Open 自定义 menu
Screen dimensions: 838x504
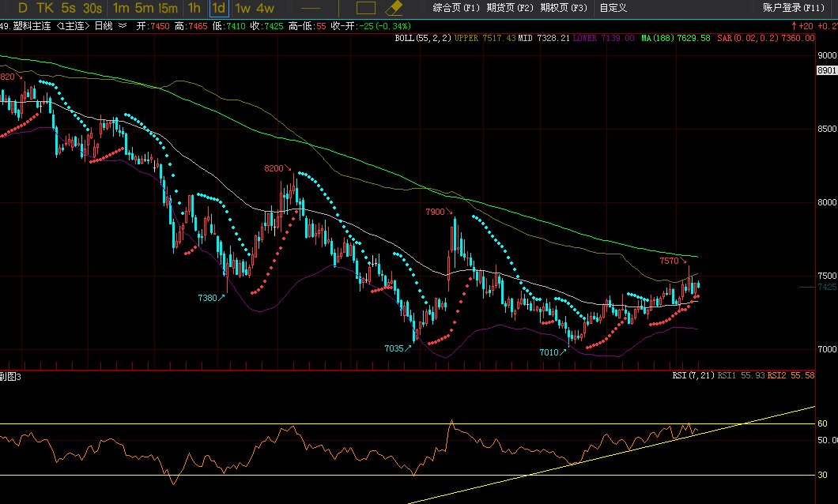[x=613, y=8]
